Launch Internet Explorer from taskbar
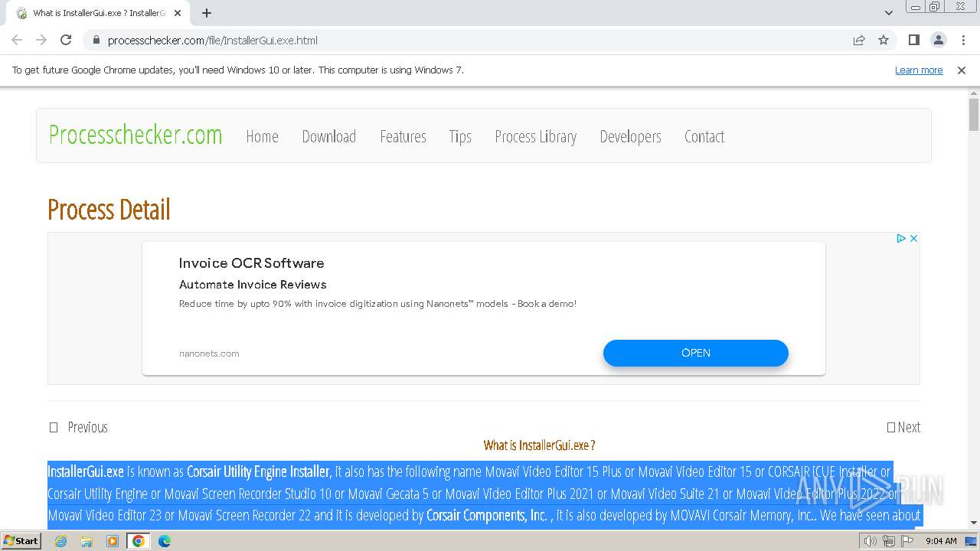Image resolution: width=980 pixels, height=551 pixels. point(60,541)
